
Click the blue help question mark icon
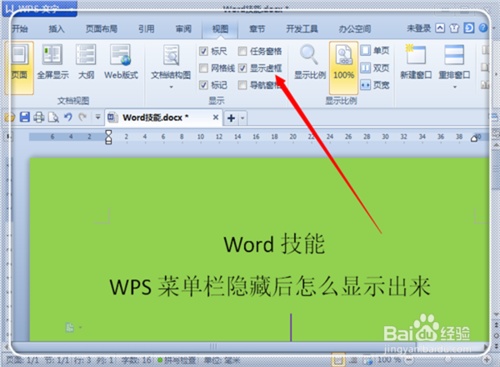point(483,28)
